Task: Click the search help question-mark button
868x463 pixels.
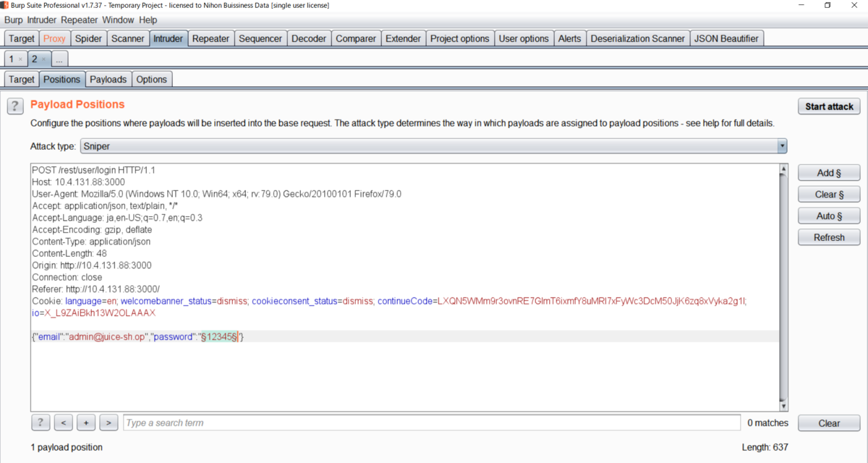Action: 41,422
